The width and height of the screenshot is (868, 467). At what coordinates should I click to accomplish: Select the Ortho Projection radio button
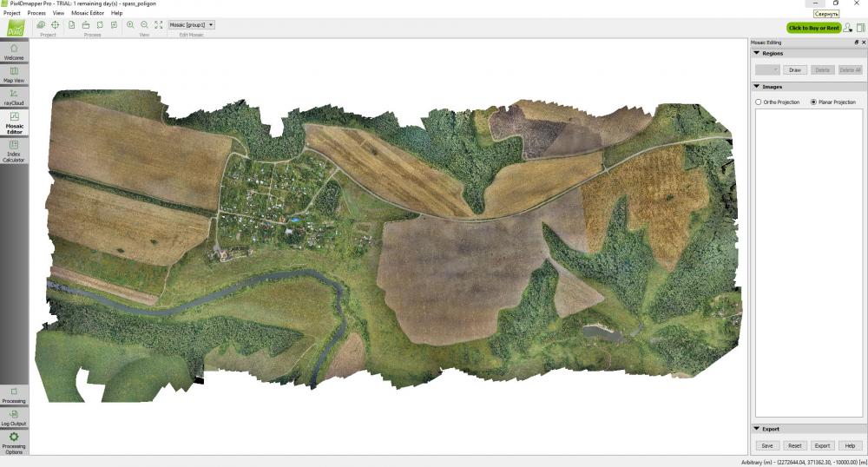pyautogui.click(x=759, y=102)
